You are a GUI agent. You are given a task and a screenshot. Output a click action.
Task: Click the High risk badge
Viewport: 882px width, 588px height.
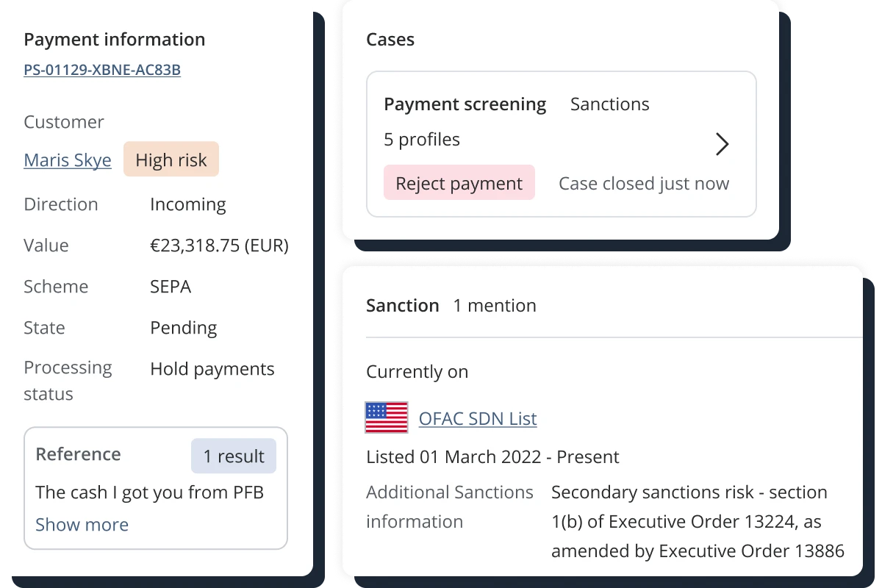(171, 159)
